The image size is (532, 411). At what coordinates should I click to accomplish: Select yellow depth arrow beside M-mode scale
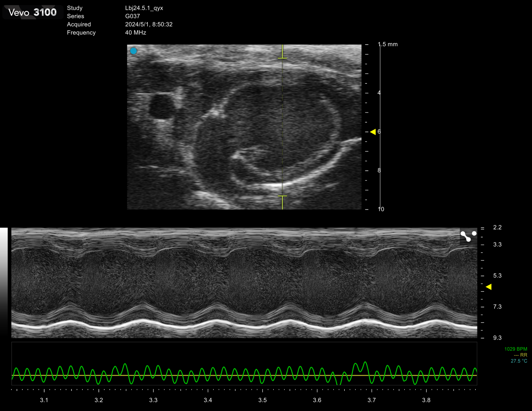pos(488,287)
